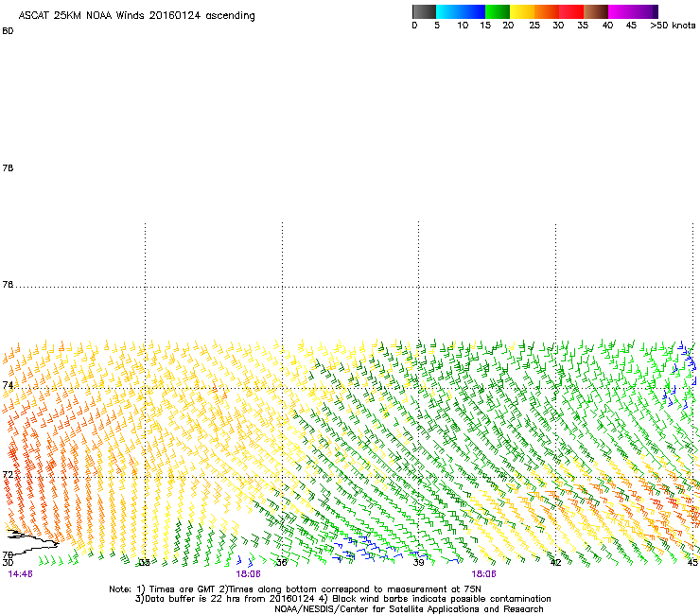Click the 18:06 time label between longitudes 33 and 36

tap(248, 574)
